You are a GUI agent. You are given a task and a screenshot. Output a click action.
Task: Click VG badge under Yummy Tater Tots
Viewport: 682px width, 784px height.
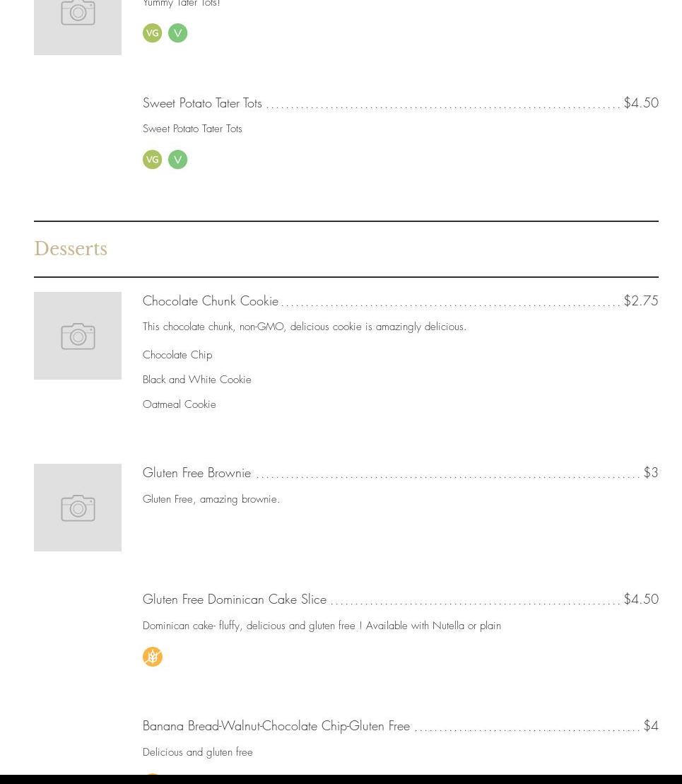tap(153, 33)
